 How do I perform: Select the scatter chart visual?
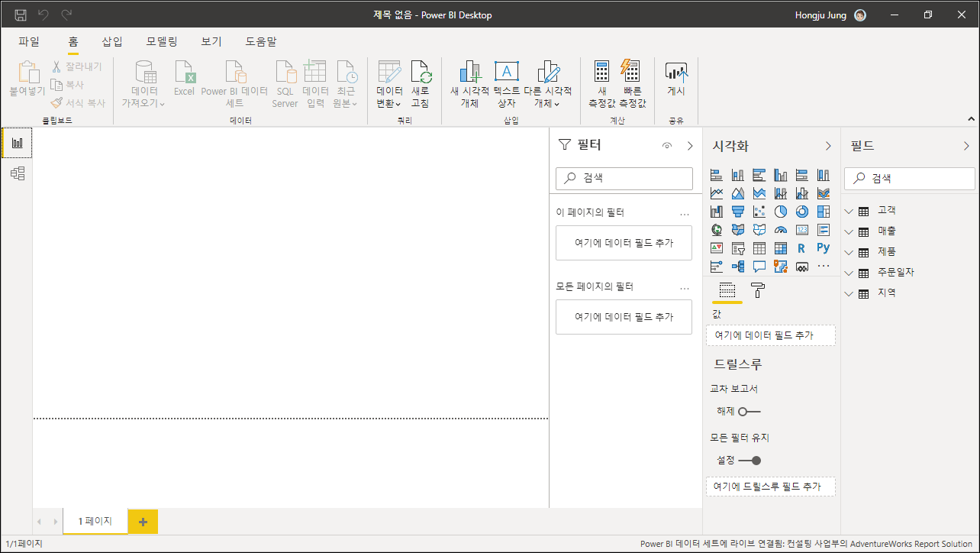click(x=759, y=212)
